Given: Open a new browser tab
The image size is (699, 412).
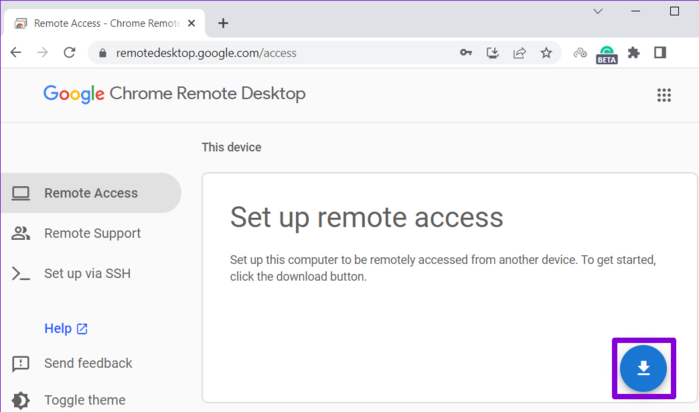Looking at the screenshot, I should pyautogui.click(x=223, y=23).
